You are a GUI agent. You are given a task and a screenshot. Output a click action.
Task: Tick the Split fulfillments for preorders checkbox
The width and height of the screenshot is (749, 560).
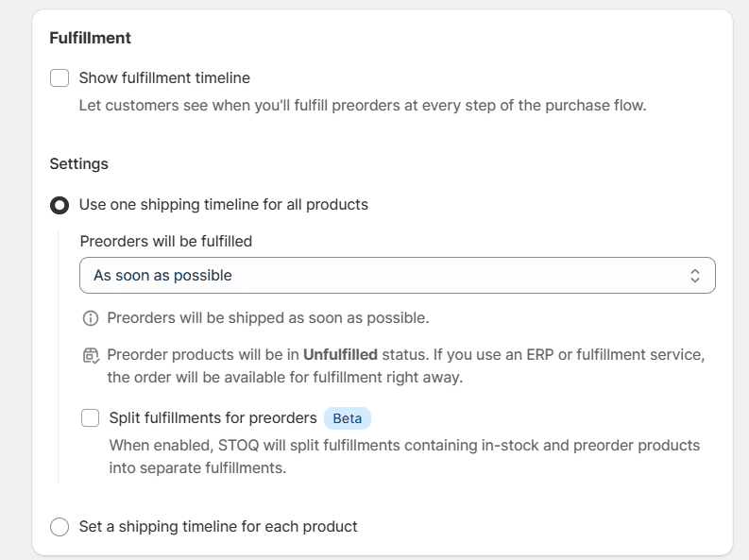(x=91, y=418)
